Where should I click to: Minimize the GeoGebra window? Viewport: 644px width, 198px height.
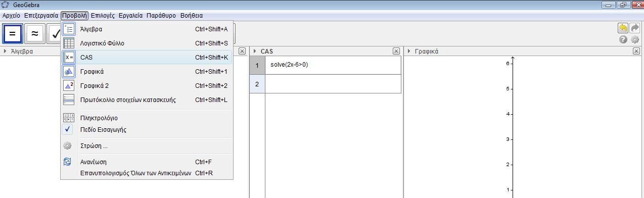pos(609,5)
